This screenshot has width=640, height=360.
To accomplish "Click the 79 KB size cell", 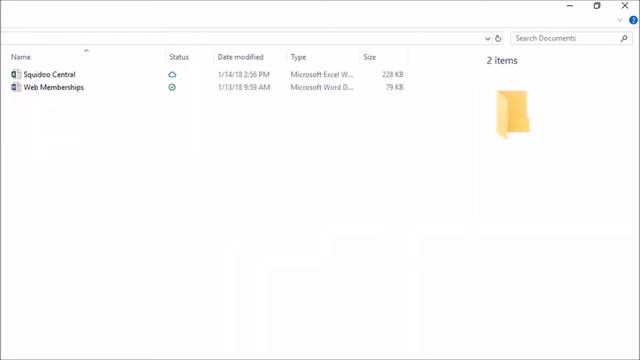I will coord(394,87).
